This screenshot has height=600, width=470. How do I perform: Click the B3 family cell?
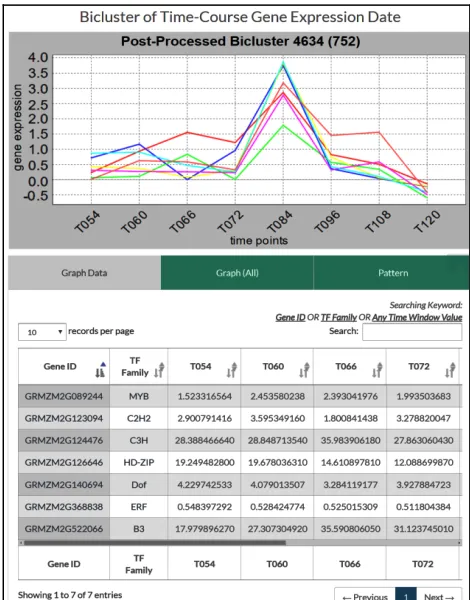139,529
